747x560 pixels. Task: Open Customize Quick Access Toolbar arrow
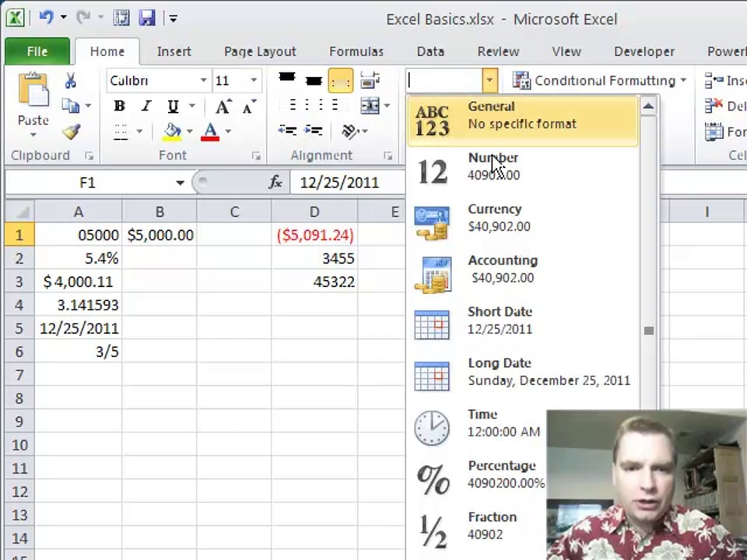(x=174, y=19)
